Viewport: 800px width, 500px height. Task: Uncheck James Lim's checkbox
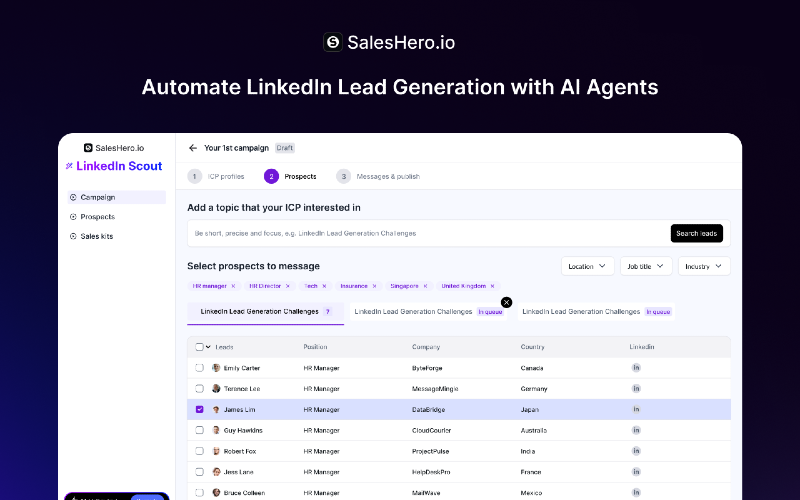(x=199, y=409)
